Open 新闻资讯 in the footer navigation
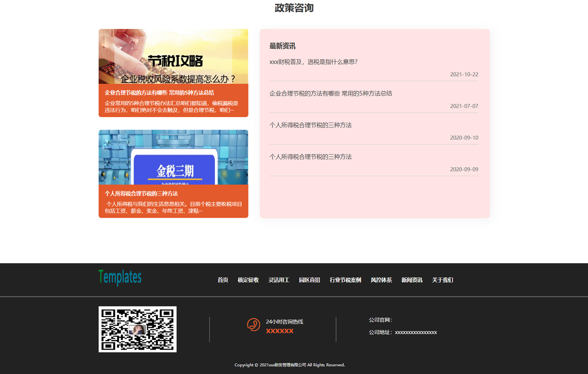 tap(412, 280)
